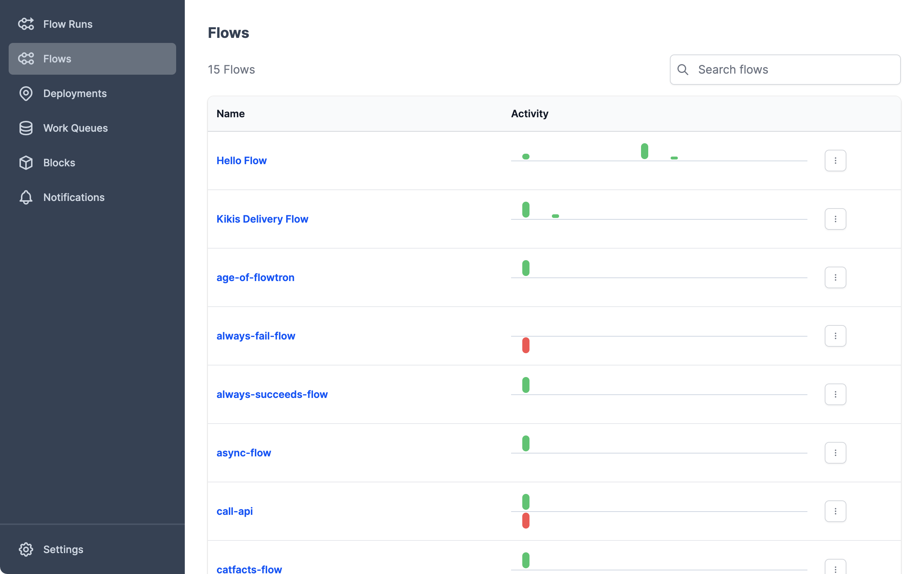The image size is (924, 574).
Task: Click the Flows page heading
Action: click(x=228, y=32)
